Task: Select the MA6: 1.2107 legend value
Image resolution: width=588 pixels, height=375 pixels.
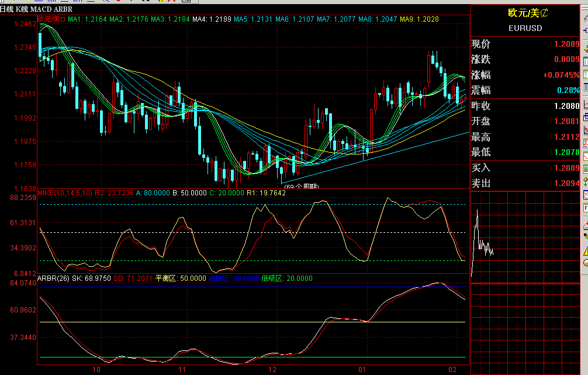Action: (295, 19)
